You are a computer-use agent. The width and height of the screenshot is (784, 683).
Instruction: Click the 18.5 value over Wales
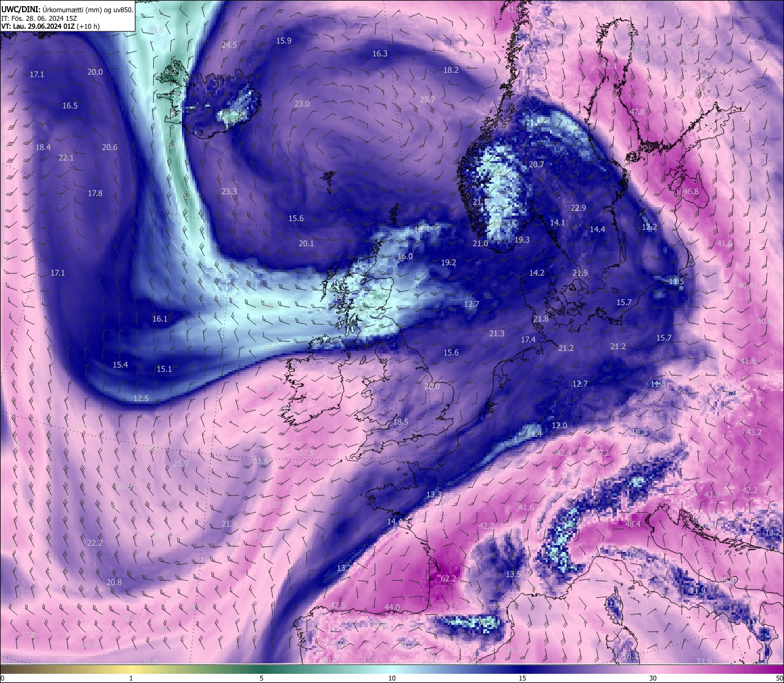point(401,421)
